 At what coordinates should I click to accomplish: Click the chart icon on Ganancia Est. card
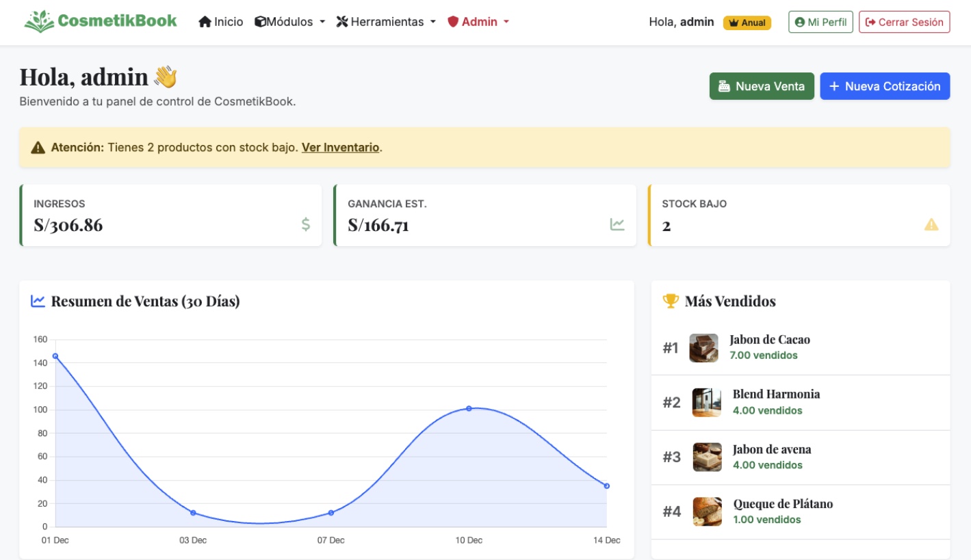619,224
